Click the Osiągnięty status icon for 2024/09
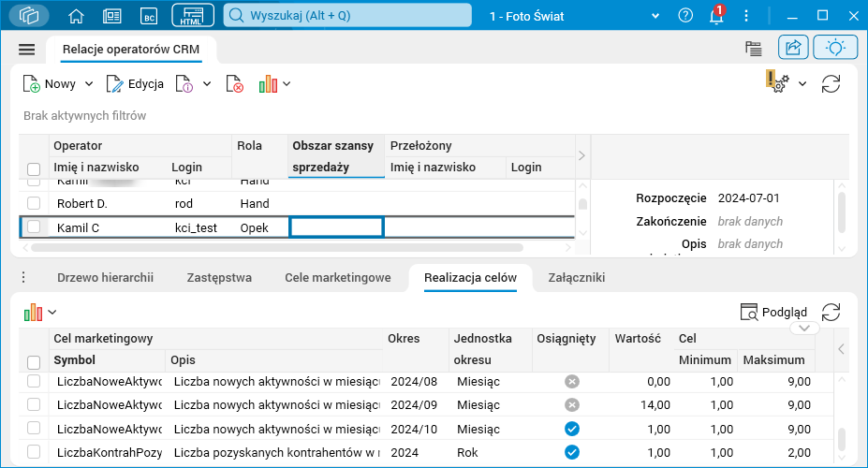Screen dimensions: 868x468 point(572,405)
